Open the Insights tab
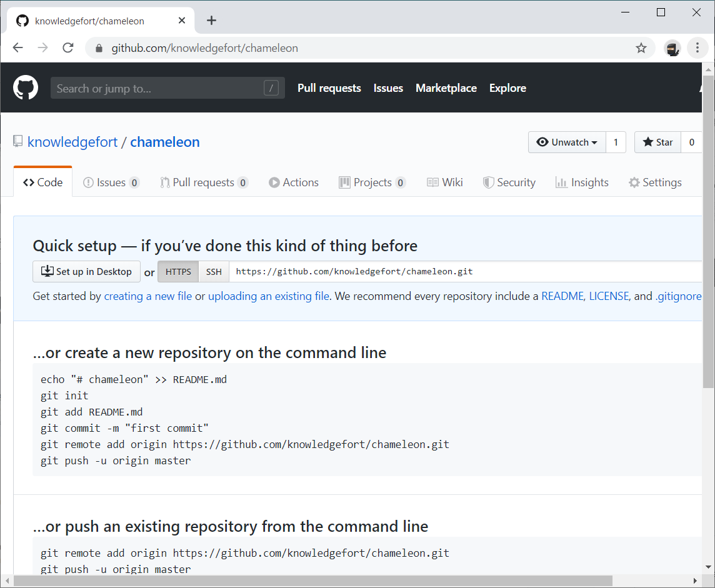This screenshot has height=588, width=715. [x=582, y=182]
